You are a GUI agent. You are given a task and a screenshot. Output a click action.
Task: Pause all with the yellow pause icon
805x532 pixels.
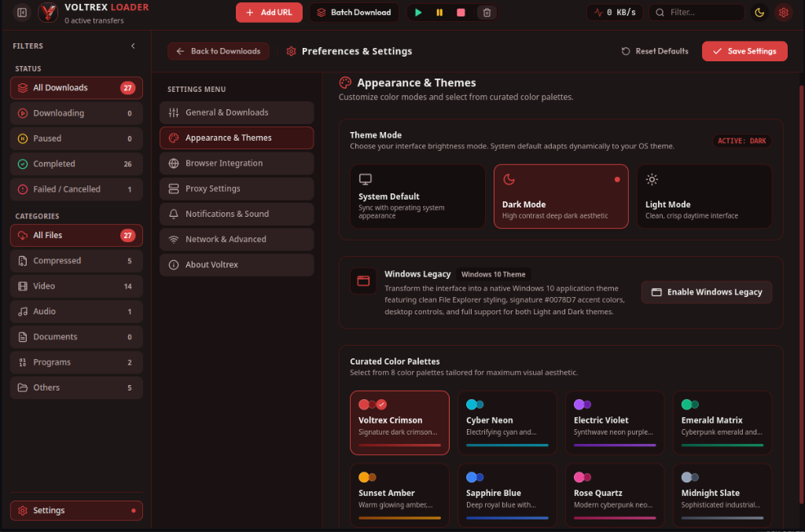point(439,13)
